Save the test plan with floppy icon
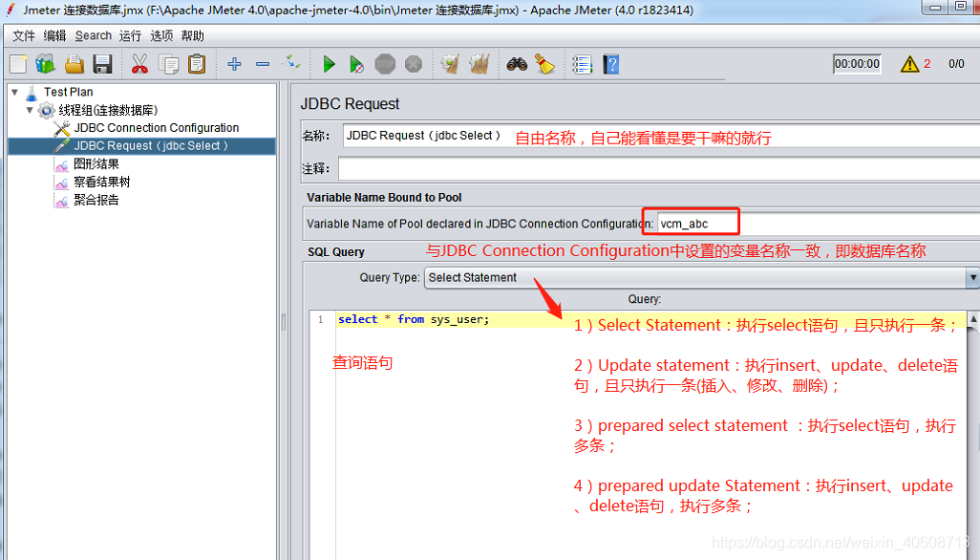This screenshot has width=980, height=560. [102, 64]
